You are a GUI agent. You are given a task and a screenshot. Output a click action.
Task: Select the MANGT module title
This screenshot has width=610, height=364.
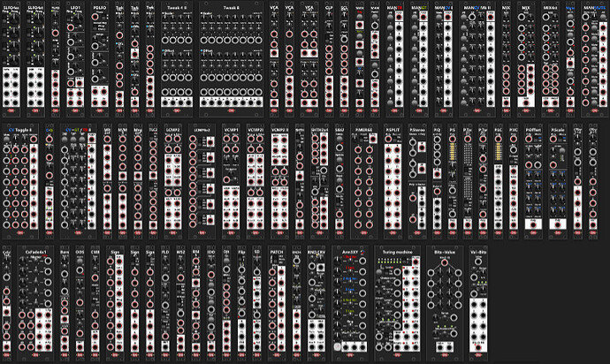pyautogui.click(x=419, y=8)
